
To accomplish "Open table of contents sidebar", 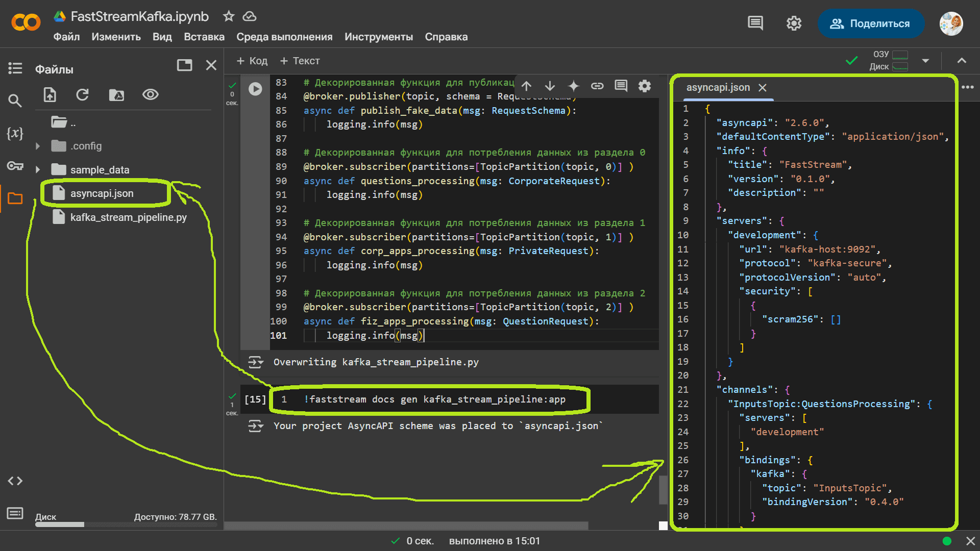I will 15,68.
